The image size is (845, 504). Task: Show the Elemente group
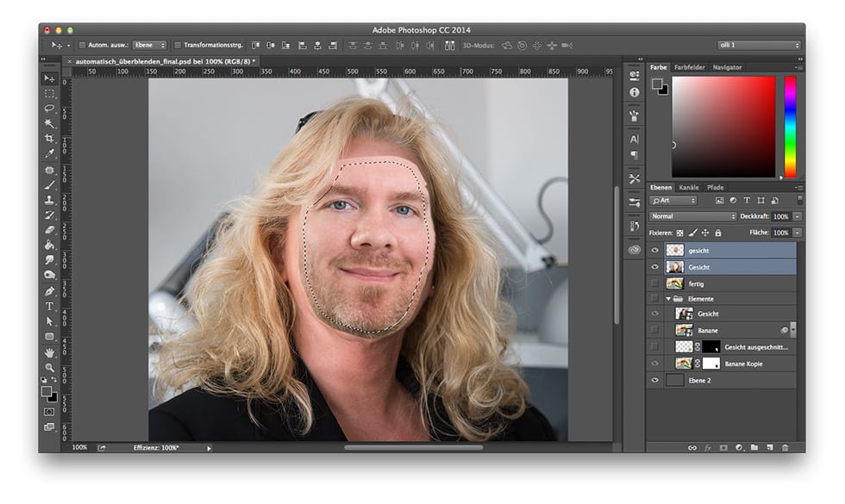tap(654, 298)
